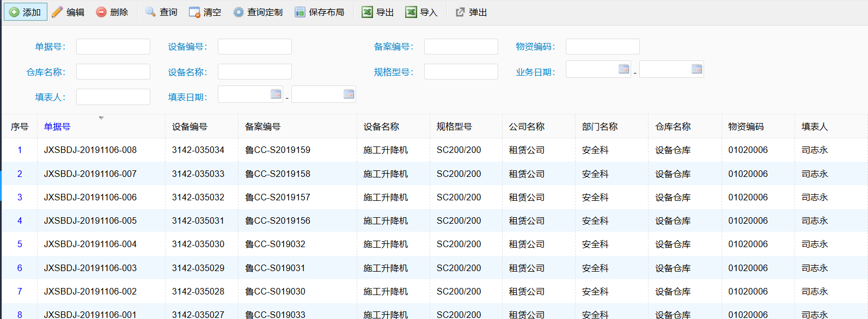Focus the 单据号 input field
This screenshot has height=319, width=868.
coord(113,46)
